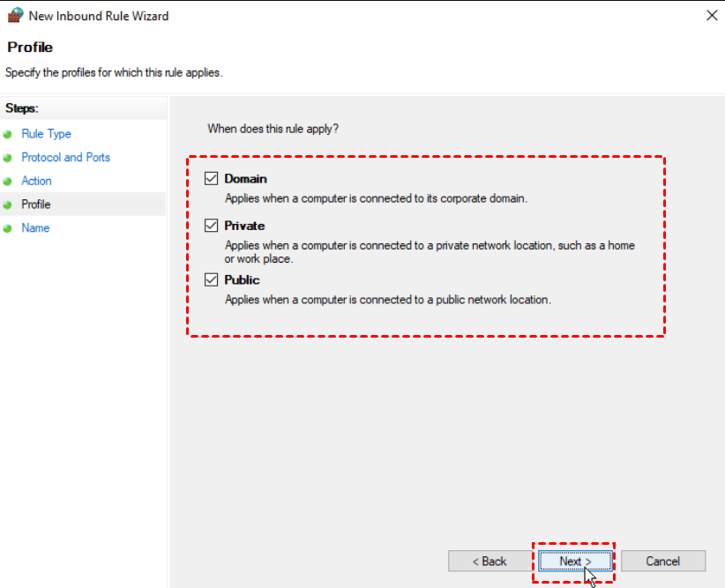Select the Profile step in sidebar
Screen dimensions: 725x588
pyautogui.click(x=36, y=205)
